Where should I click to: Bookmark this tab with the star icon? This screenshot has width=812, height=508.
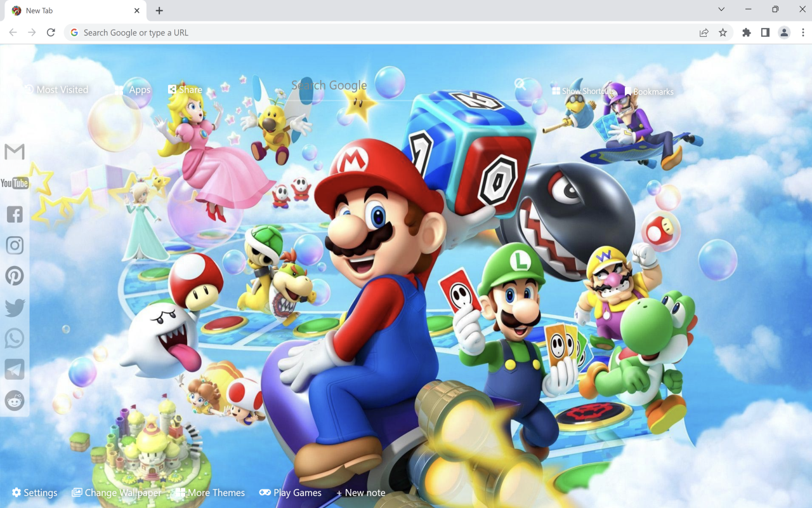click(x=723, y=32)
